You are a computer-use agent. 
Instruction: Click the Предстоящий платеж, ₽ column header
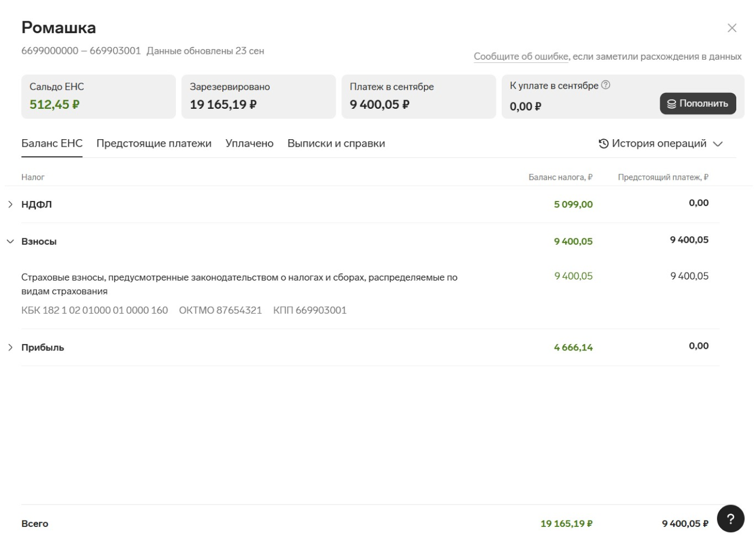(663, 177)
